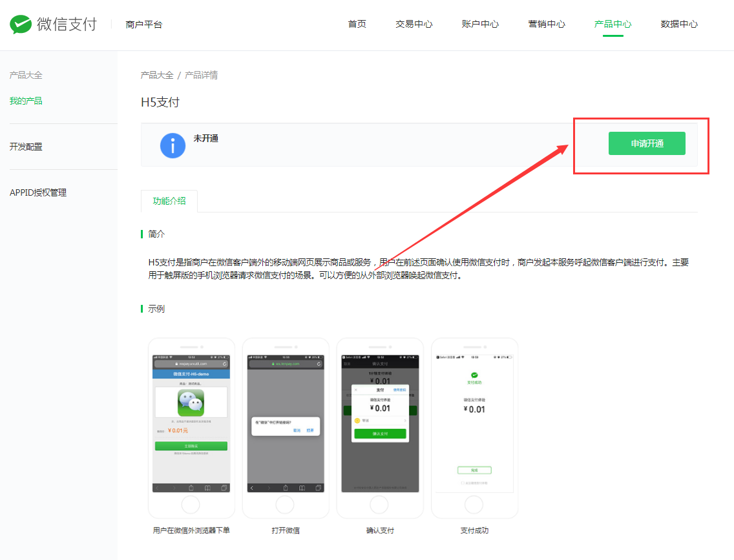The height and width of the screenshot is (560, 734).
Task: Click the 产品大全 breadcrumb link
Action: pos(157,75)
